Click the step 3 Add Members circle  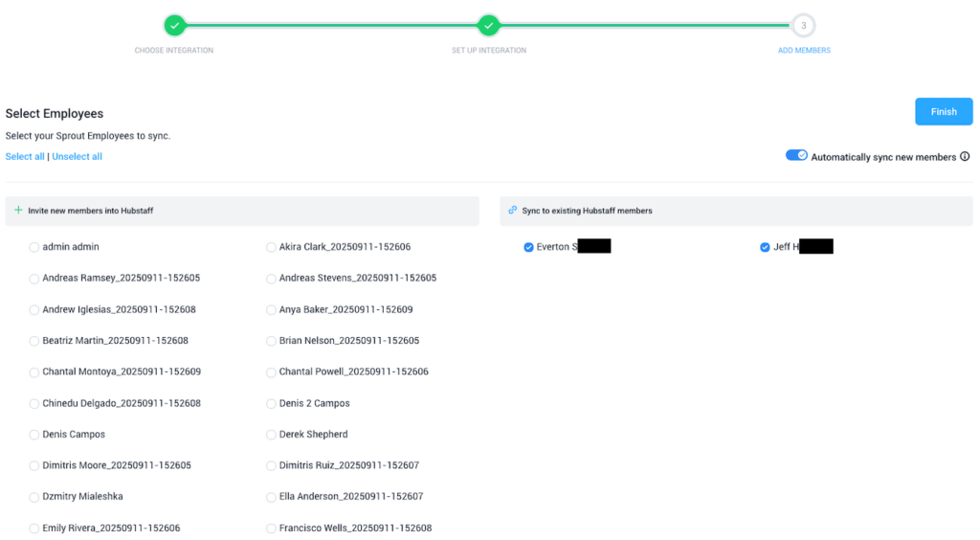(804, 25)
